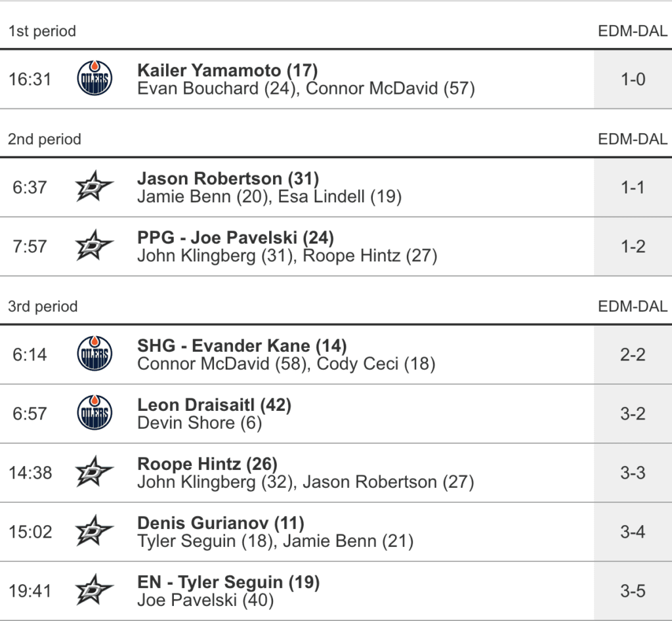Image resolution: width=672 pixels, height=621 pixels.
Task: Click the 2nd period section header
Action: [45, 139]
